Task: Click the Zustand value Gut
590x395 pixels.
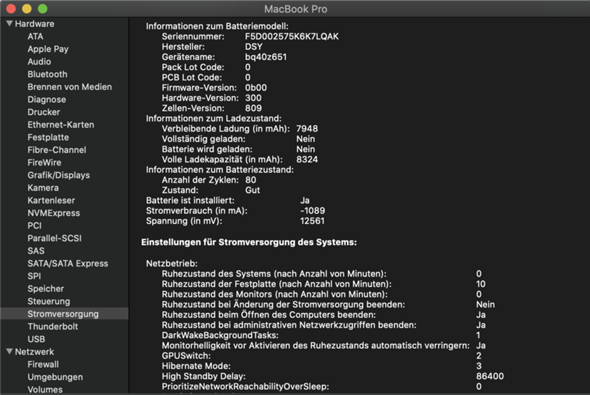Action: (252, 190)
